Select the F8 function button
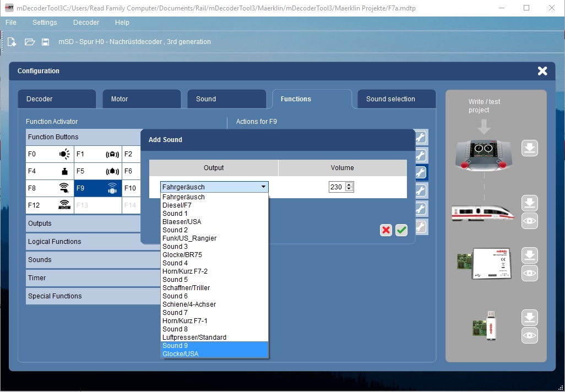 (x=50, y=188)
